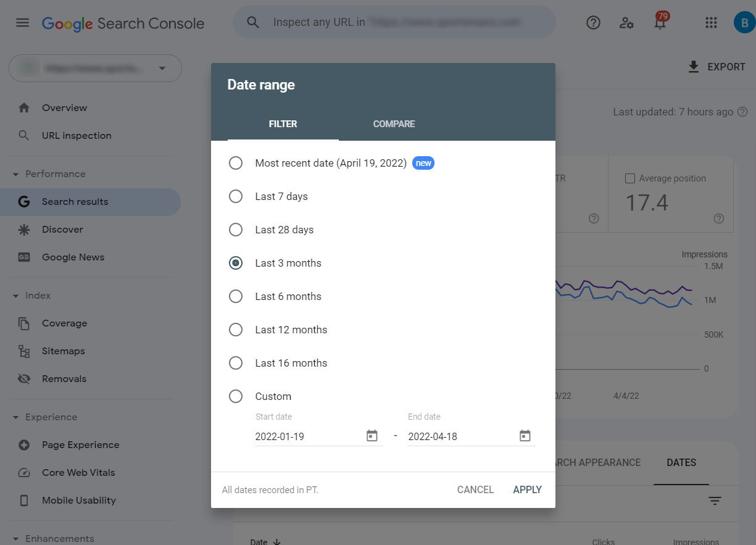This screenshot has height=545, width=756.
Task: Click the Core Web Vitals gauge icon
Action: [24, 473]
